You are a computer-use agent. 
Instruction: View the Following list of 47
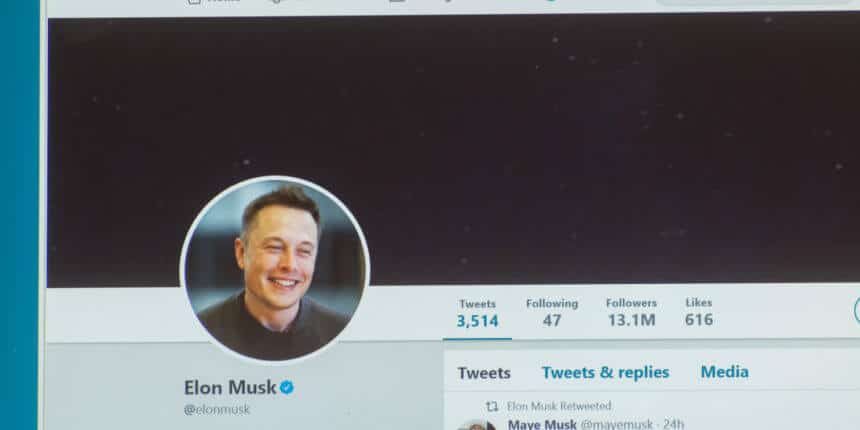tap(552, 313)
